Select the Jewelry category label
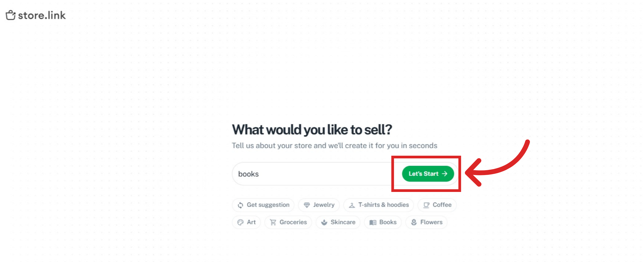 tap(324, 205)
